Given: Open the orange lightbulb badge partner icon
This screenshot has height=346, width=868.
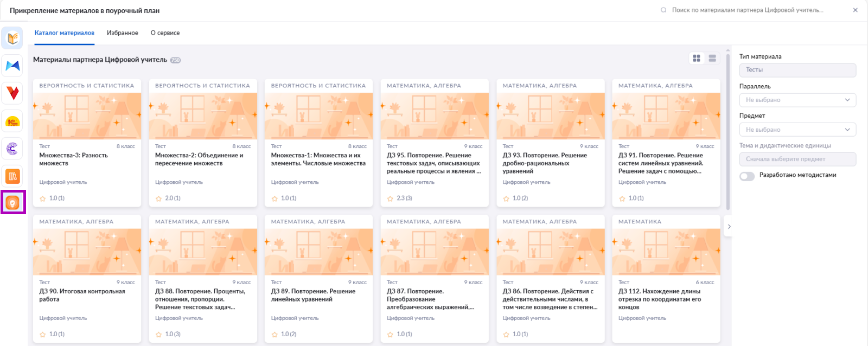Looking at the screenshot, I should coord(12,203).
